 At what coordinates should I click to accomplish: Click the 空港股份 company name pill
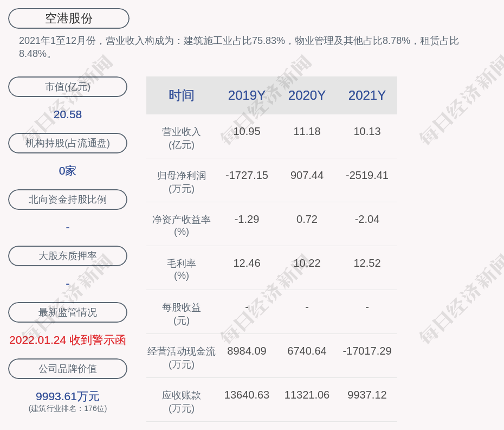69,18
